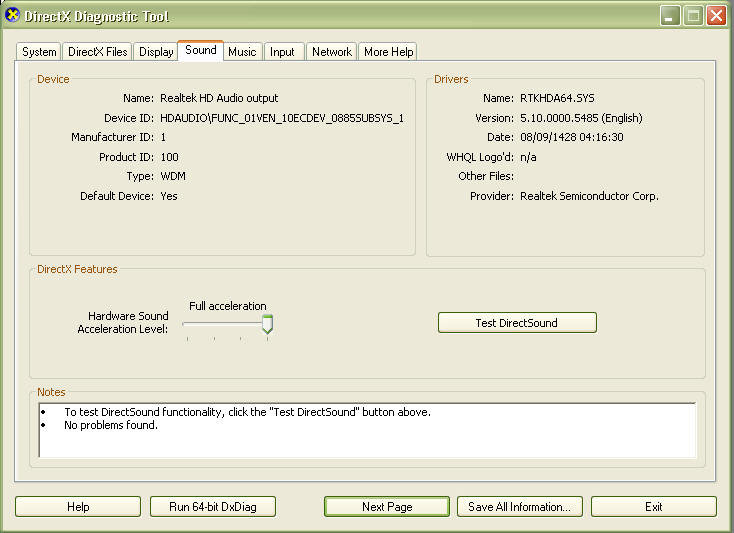Click the Hardware Sound Acceleration slider thumb

267,324
